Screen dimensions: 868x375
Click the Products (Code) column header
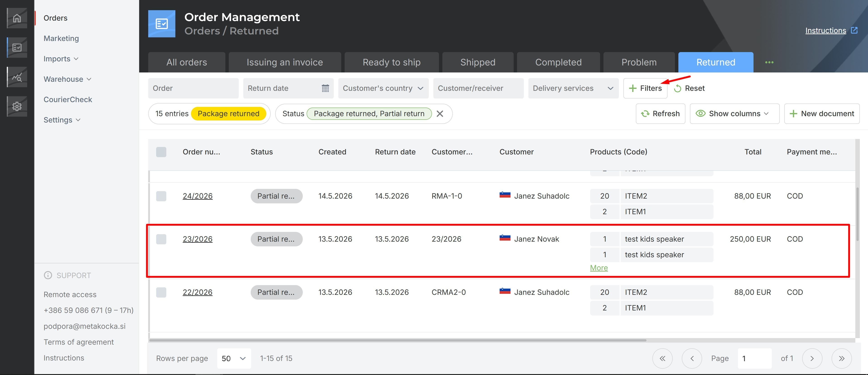coord(618,152)
